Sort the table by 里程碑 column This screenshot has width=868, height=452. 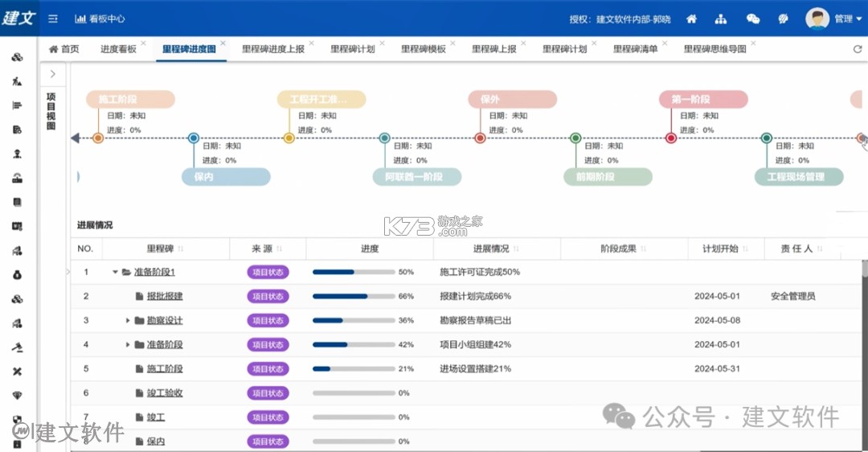tap(181, 249)
